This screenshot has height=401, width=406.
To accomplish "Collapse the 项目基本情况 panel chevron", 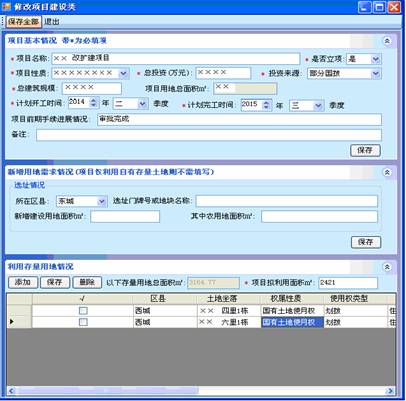I will (x=387, y=41).
